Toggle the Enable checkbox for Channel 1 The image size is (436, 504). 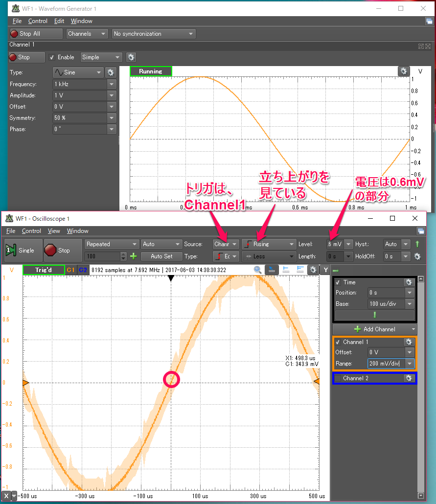pyautogui.click(x=52, y=57)
